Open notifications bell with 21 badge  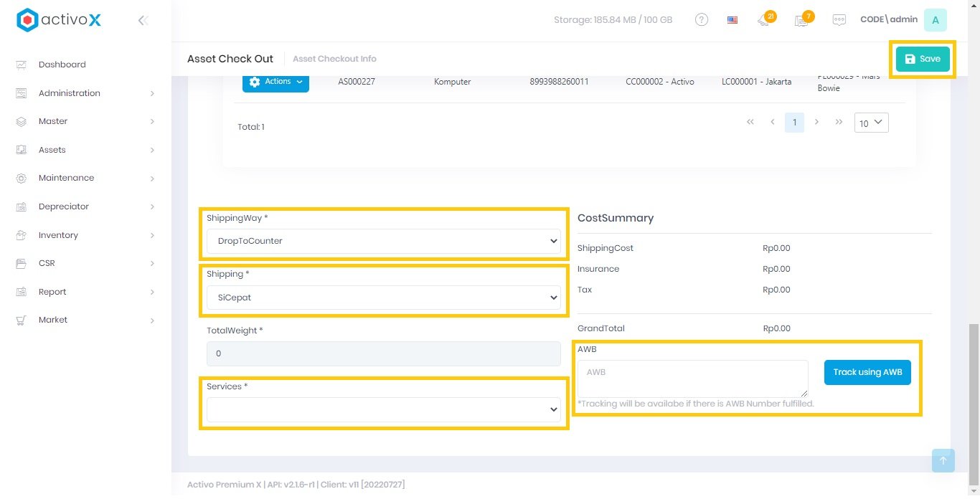click(x=764, y=20)
